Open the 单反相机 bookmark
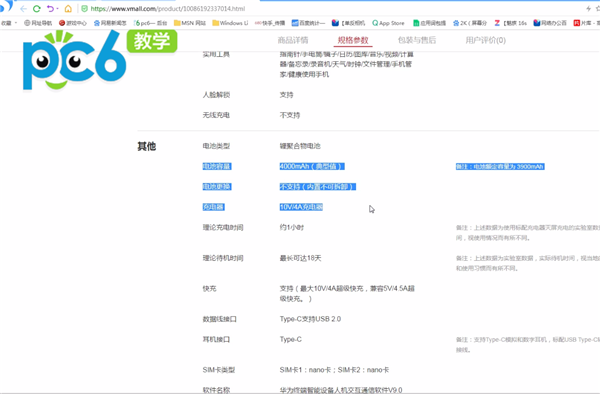600x394 pixels. [x=348, y=23]
